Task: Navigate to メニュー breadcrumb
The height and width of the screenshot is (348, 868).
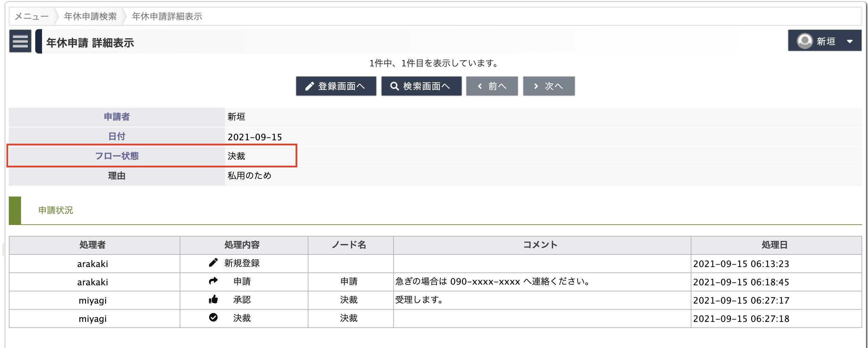Action: point(32,16)
